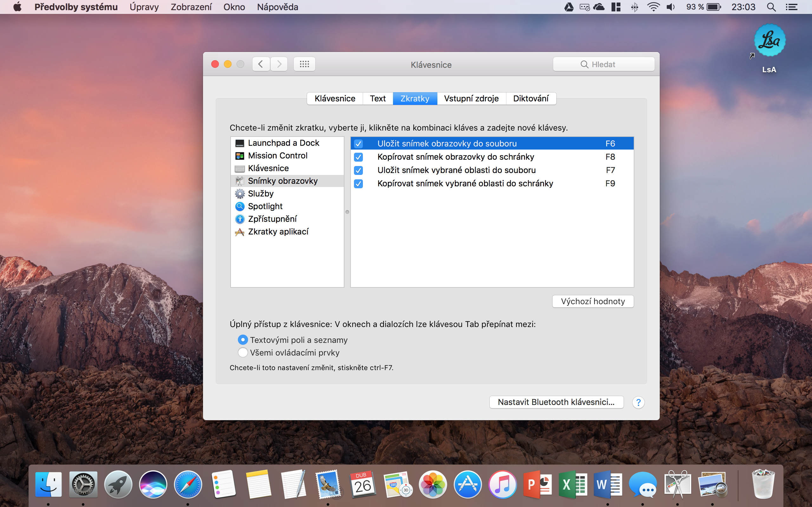Image resolution: width=812 pixels, height=507 pixels.
Task: Click the Výchozí hodnoty button
Action: point(593,301)
